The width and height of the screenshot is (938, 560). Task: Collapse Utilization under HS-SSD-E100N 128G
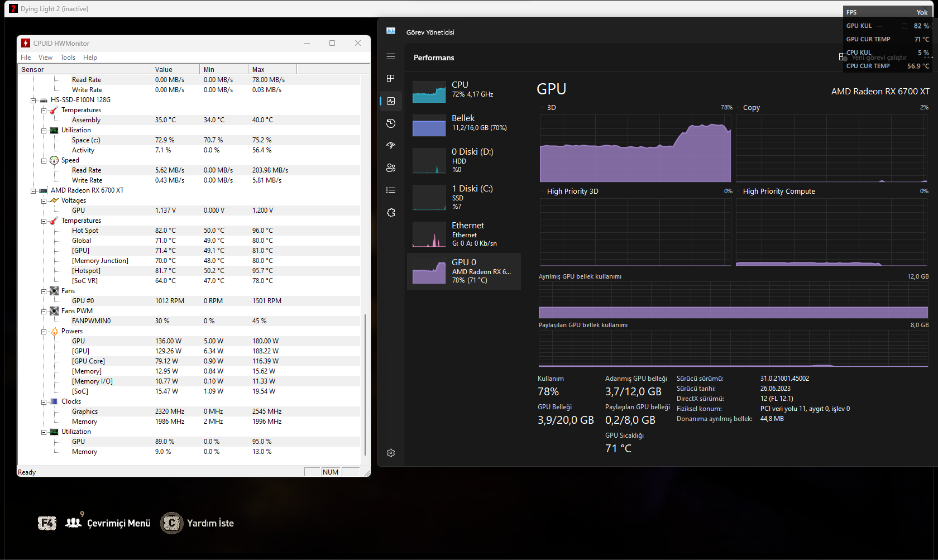coord(44,131)
